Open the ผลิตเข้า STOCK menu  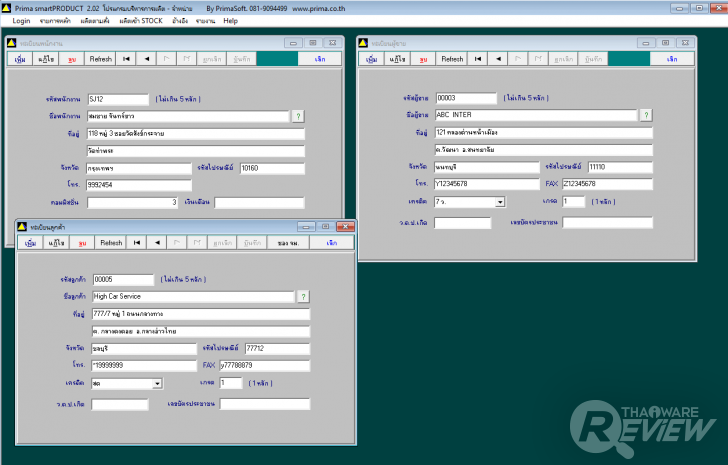[141, 21]
